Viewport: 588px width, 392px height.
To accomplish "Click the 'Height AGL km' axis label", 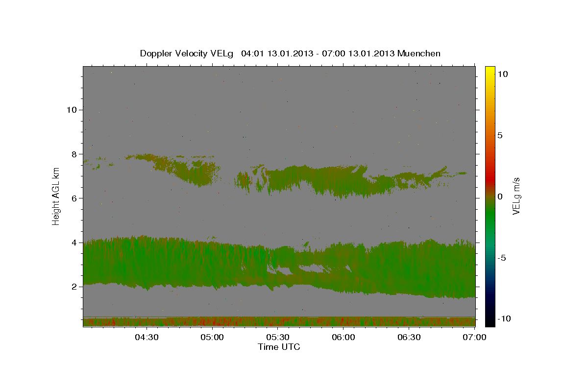I will click(x=56, y=196).
